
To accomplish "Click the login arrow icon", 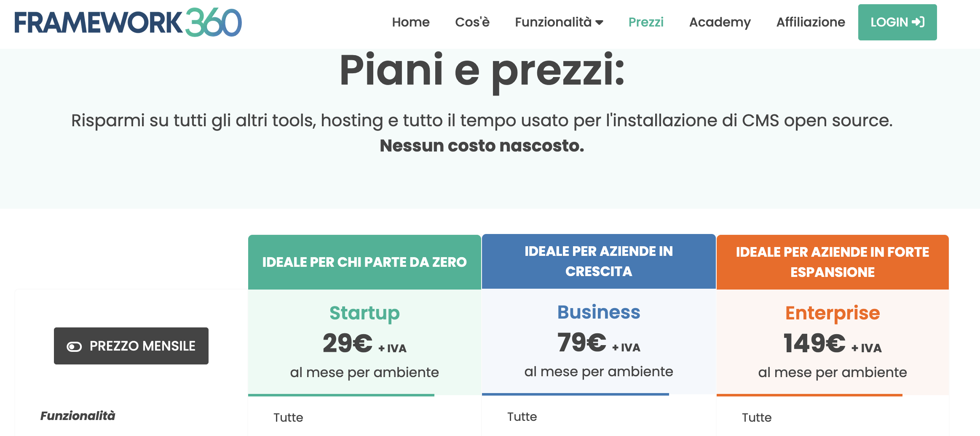I will point(918,22).
